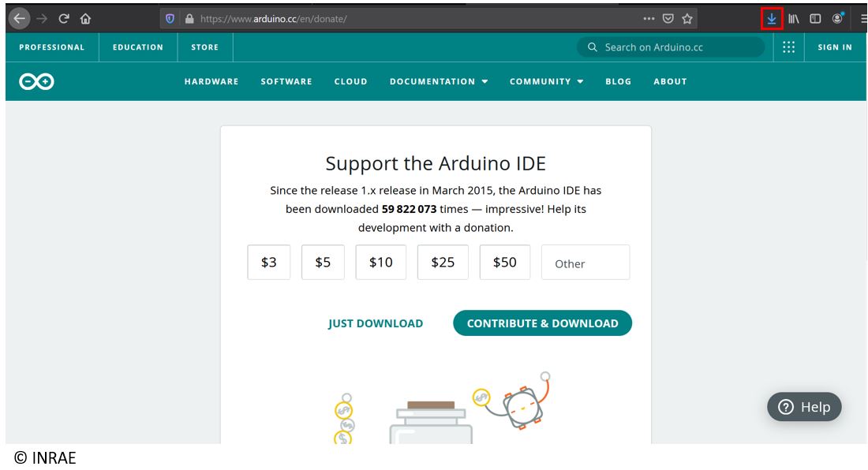868x470 pixels.
Task: Choose the $50 donation option
Action: [x=504, y=263]
